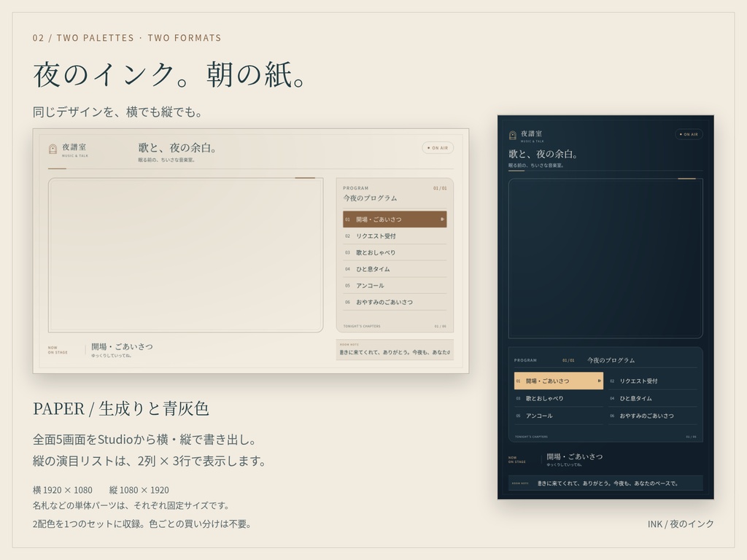Click play arrow on highlighted paper program row

[x=442, y=219]
